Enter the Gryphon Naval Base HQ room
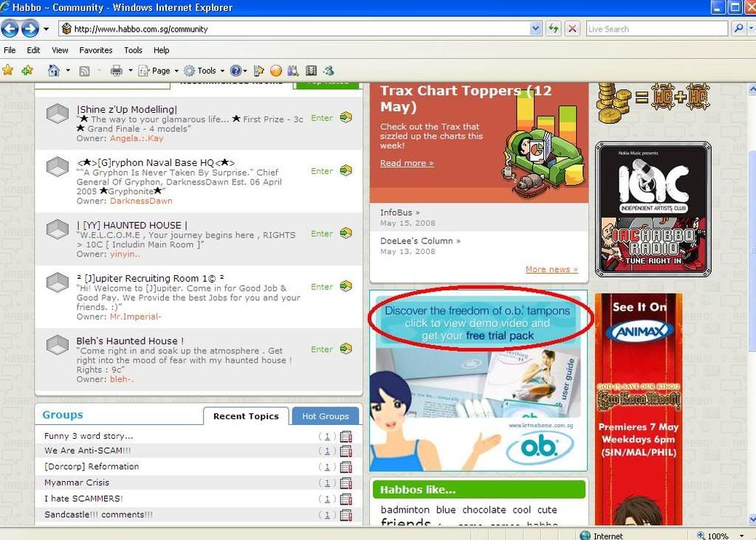 (322, 171)
